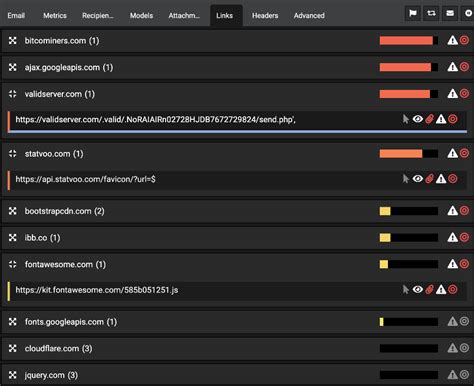Open the kit.fontawesome.com js URL
The height and width of the screenshot is (386, 474).
pyautogui.click(x=97, y=290)
